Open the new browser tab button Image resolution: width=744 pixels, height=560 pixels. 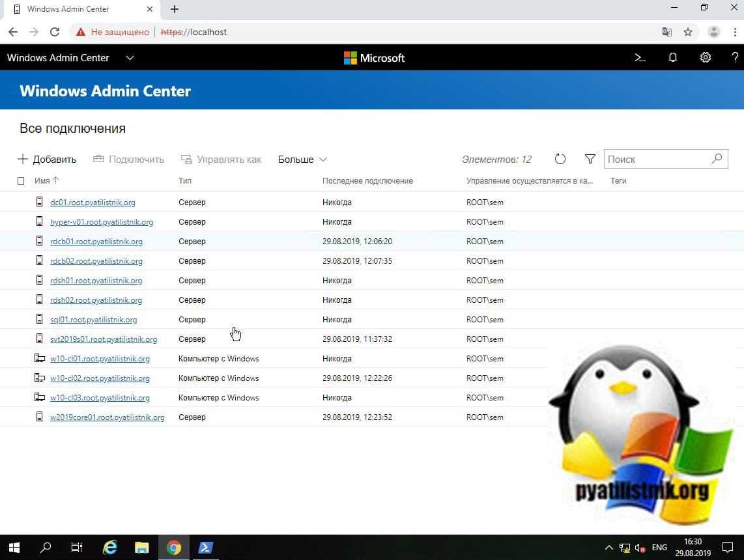coord(175,9)
